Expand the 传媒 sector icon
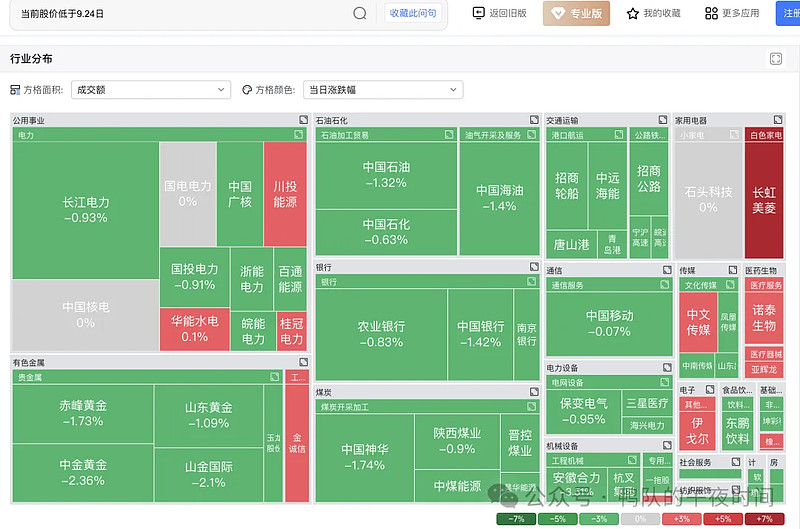Image resolution: width=800 pixels, height=529 pixels. coord(733,270)
